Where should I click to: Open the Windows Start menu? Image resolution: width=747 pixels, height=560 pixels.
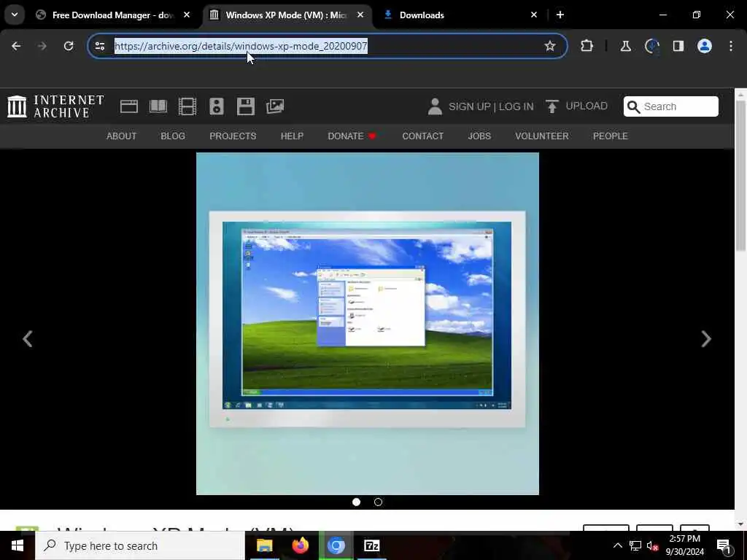tap(18, 545)
